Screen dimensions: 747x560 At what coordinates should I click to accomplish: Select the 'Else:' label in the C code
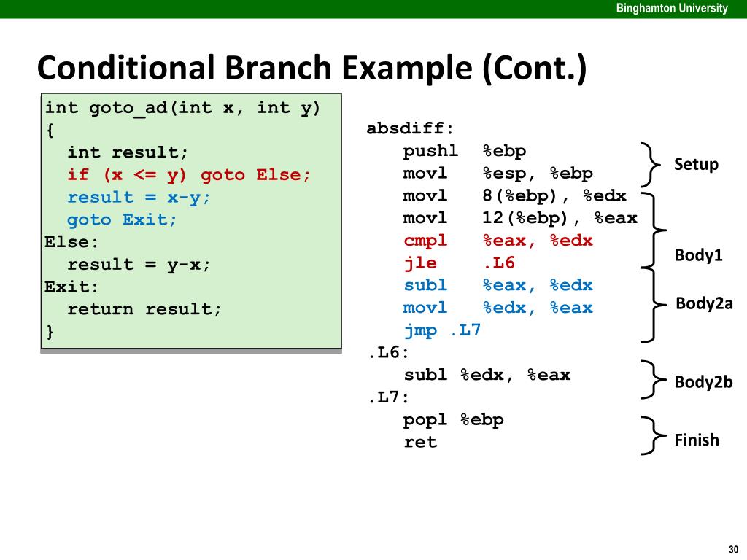click(x=71, y=242)
